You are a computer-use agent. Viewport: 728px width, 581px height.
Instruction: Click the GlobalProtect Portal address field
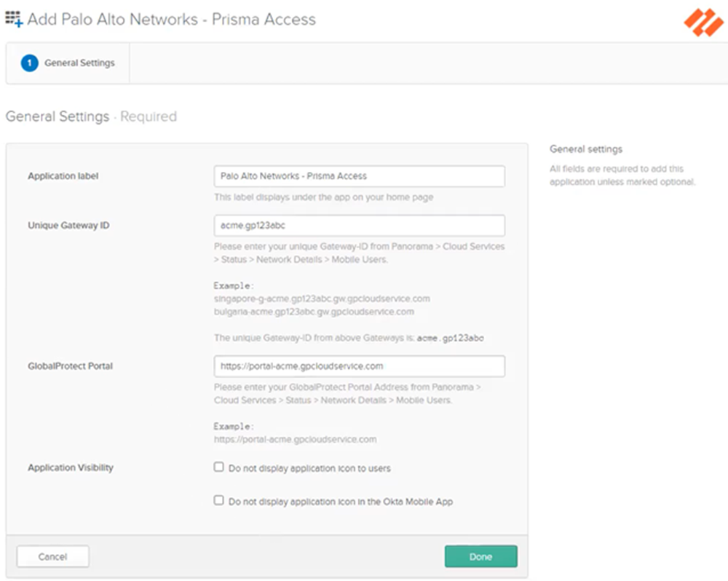point(359,366)
